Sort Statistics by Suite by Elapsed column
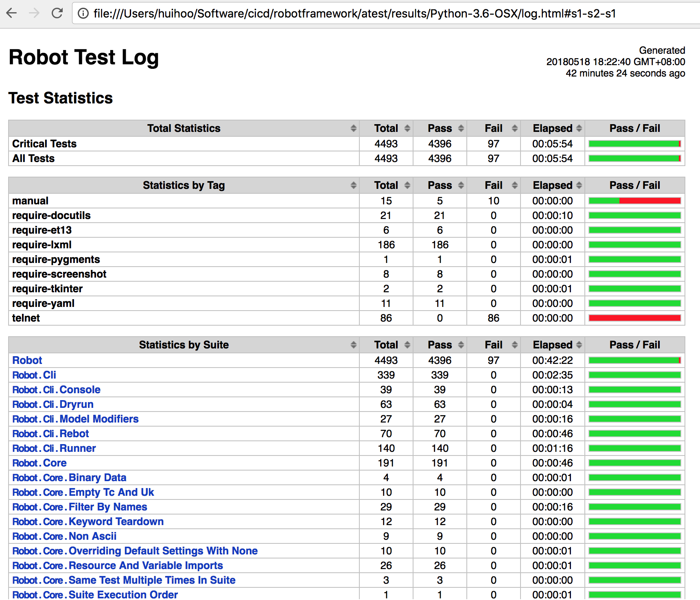700x600 pixels. point(552,345)
